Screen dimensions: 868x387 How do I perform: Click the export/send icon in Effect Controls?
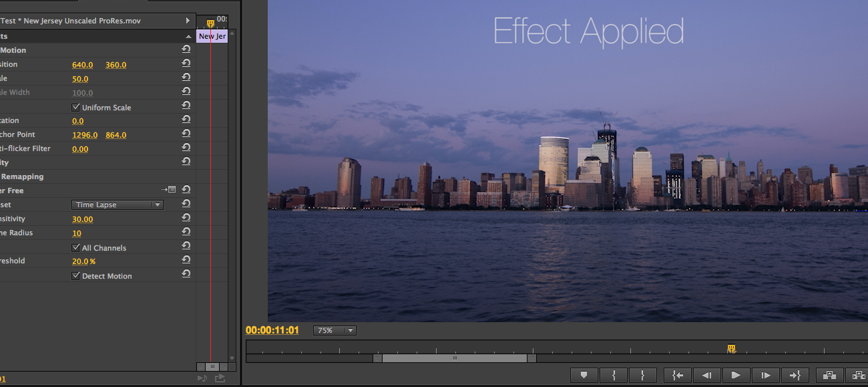(x=220, y=378)
